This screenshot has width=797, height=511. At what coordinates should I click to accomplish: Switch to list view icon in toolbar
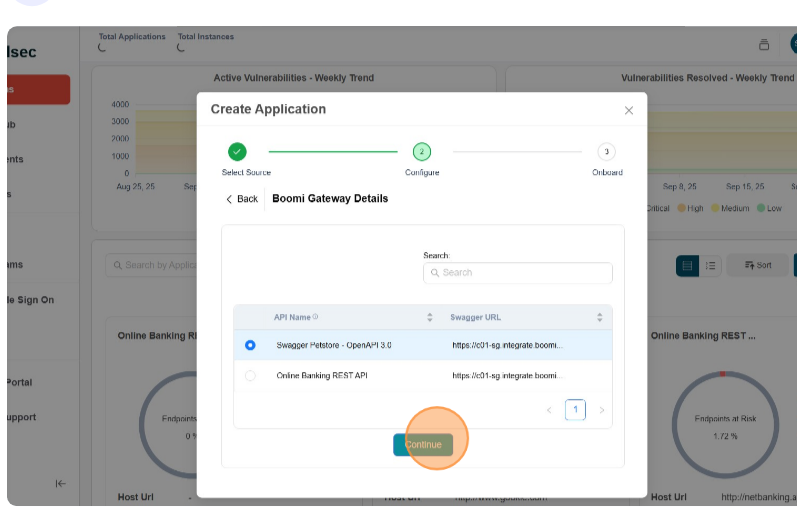(711, 265)
